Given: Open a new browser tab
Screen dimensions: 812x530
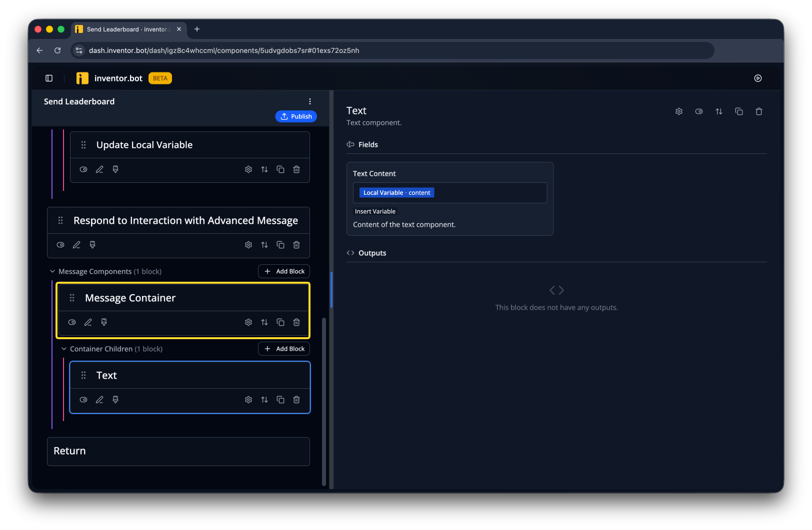Looking at the screenshot, I should click(x=197, y=29).
